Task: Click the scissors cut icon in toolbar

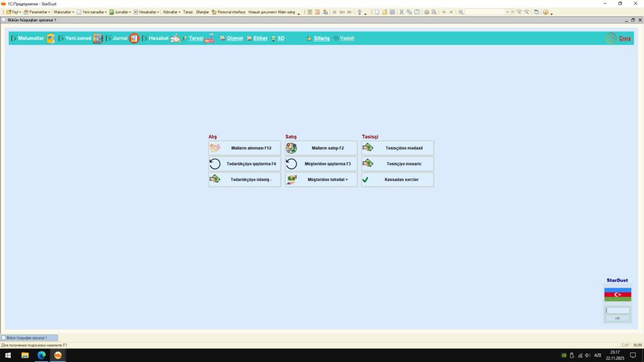Action: click(x=401, y=12)
